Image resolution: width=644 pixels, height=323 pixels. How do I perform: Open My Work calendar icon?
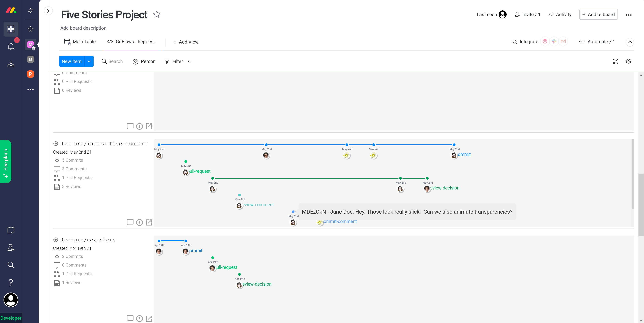click(x=11, y=230)
